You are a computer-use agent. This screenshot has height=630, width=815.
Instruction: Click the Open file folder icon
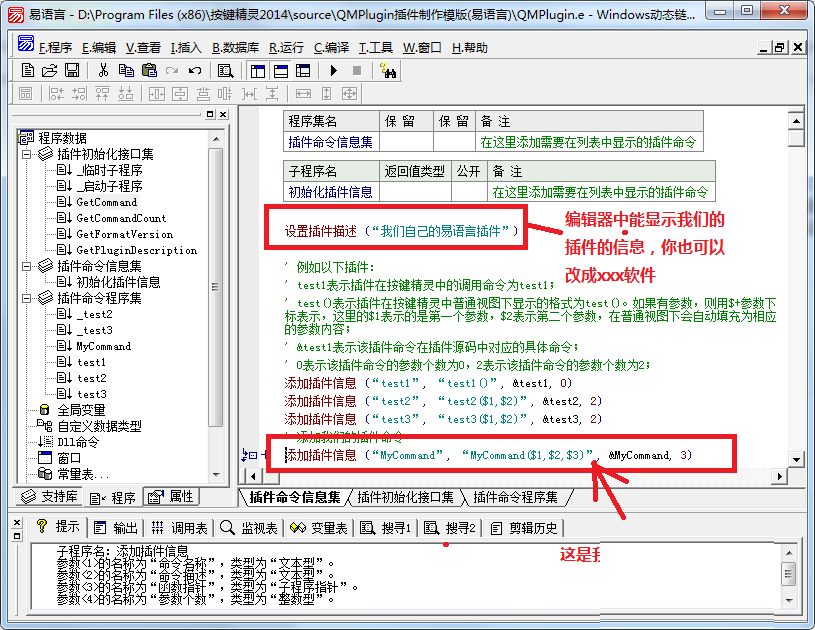[49, 70]
